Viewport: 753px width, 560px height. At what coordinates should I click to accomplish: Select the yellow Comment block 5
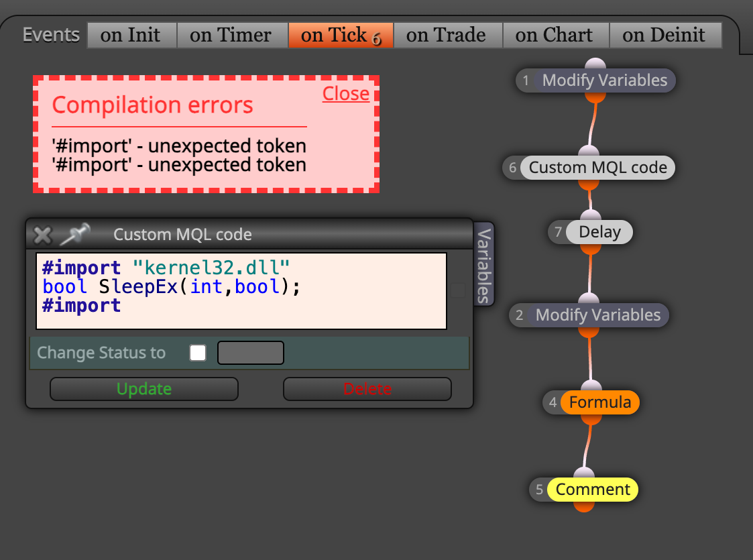pyautogui.click(x=584, y=490)
